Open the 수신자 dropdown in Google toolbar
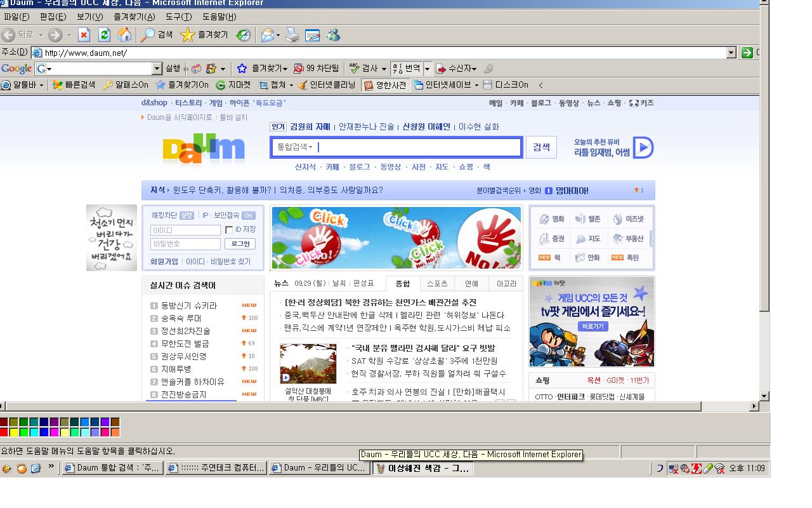The width and height of the screenshot is (812, 508). [x=474, y=69]
